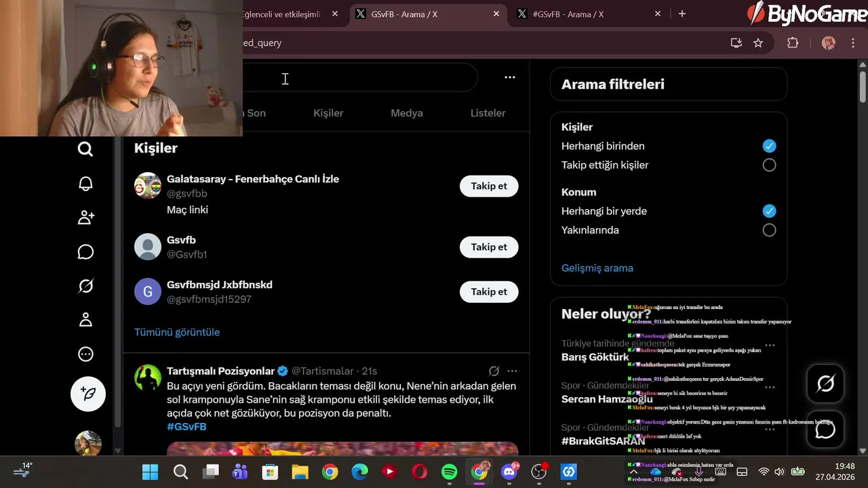The image size is (868, 488).
Task: Click Grok explain icon on Tartışmalı Pozisyonlar post
Action: click(494, 371)
